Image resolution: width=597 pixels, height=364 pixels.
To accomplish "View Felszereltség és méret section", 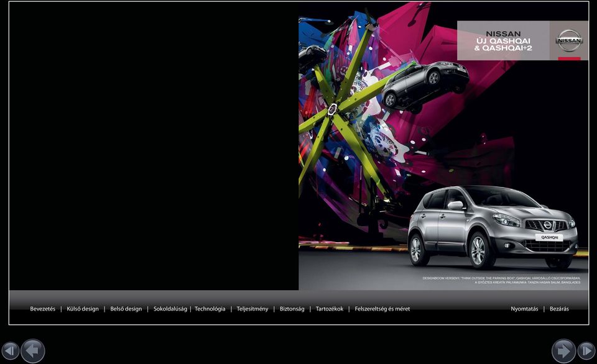I will click(382, 309).
